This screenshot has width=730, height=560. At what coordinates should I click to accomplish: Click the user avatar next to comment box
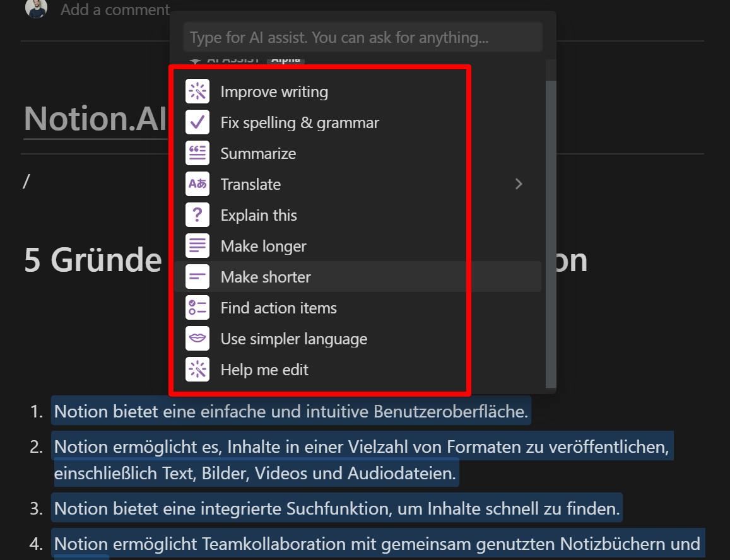(36, 9)
